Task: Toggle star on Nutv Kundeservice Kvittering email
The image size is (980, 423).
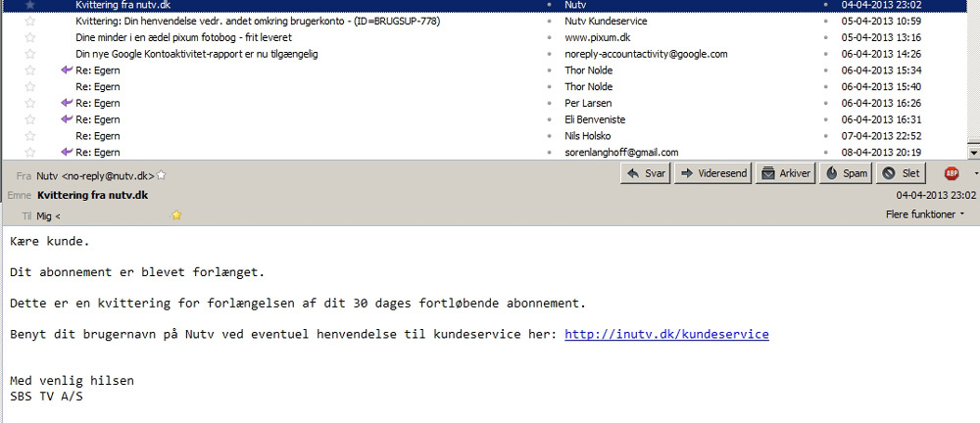Action: click(30, 22)
